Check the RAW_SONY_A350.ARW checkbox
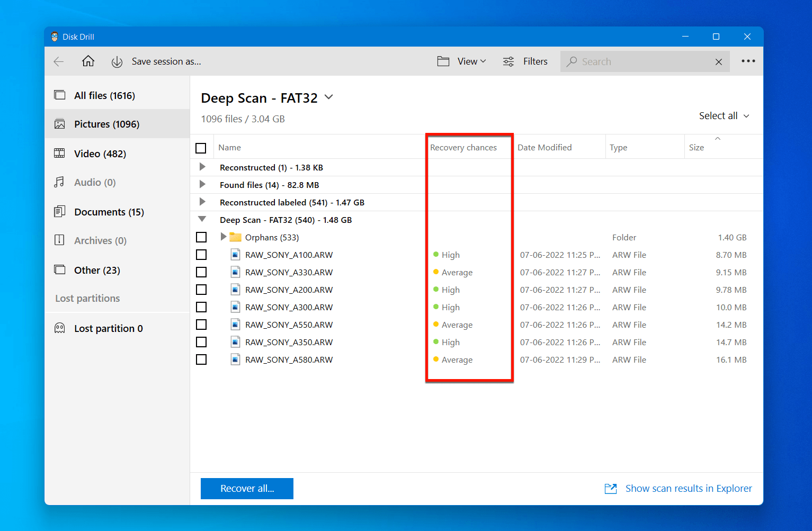 [x=201, y=342]
